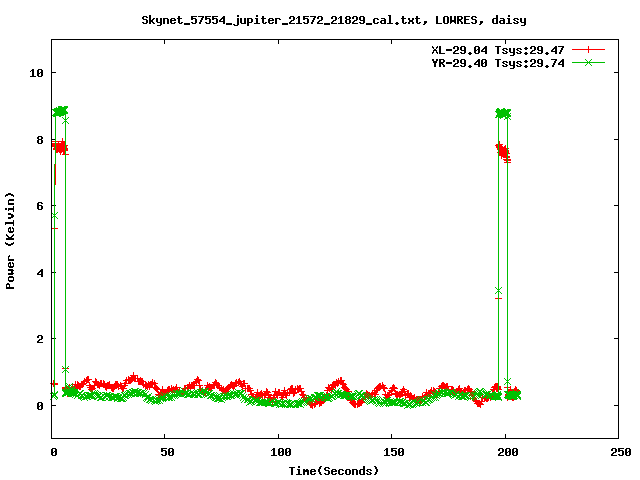Click the x-axis tick label 250
640x480 pixels.
tap(618, 452)
